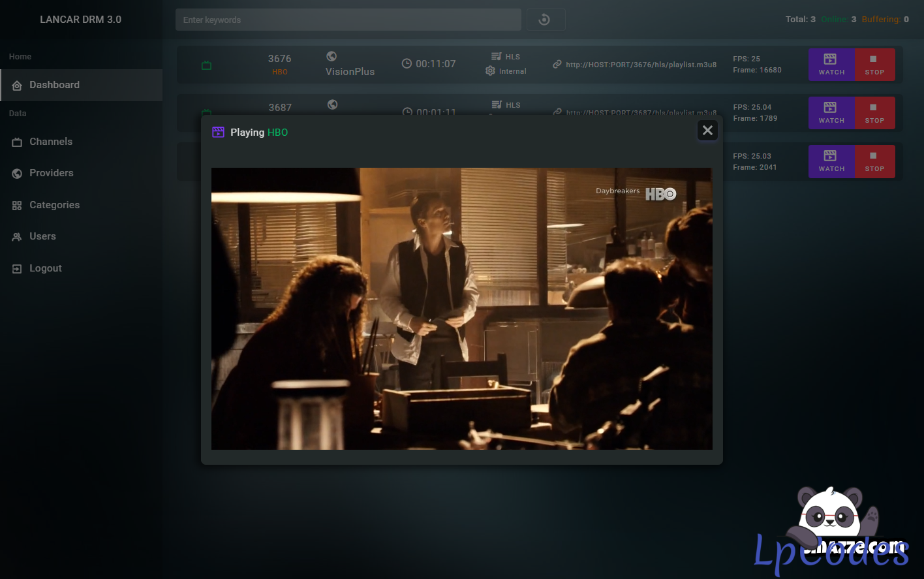Open the Categories section

coord(54,205)
